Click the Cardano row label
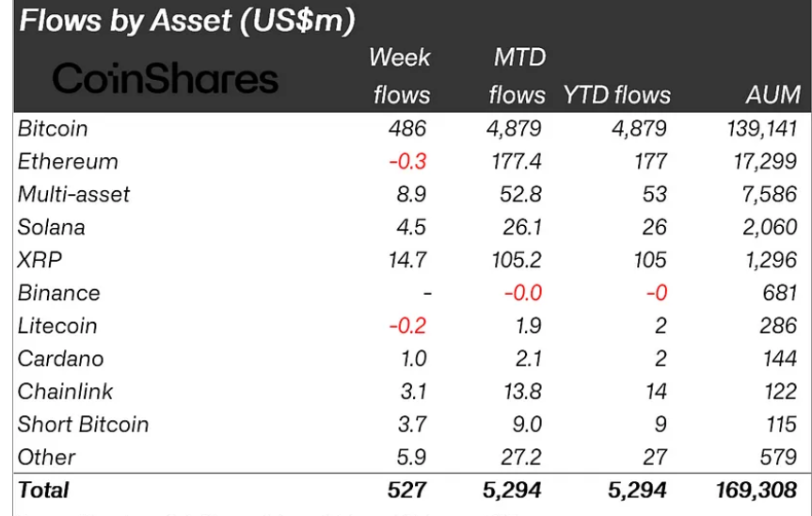This screenshot has width=812, height=516. point(60,359)
